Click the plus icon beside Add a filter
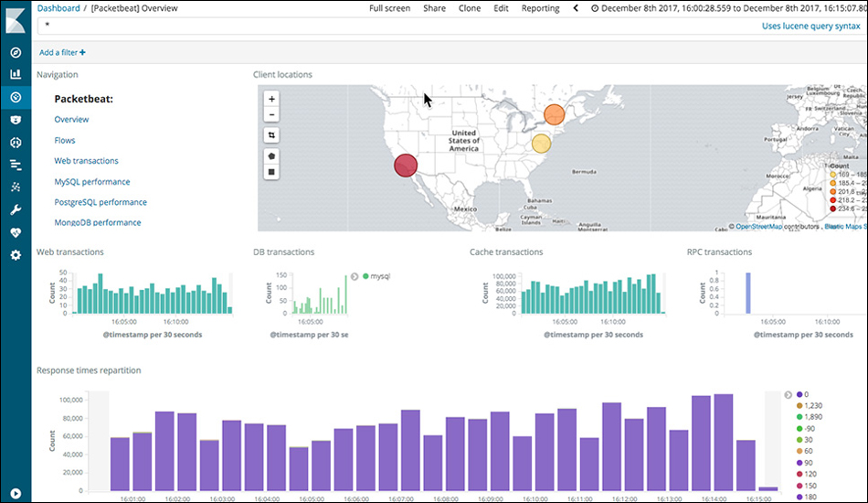Viewport: 868px width, 503px height. pyautogui.click(x=82, y=53)
